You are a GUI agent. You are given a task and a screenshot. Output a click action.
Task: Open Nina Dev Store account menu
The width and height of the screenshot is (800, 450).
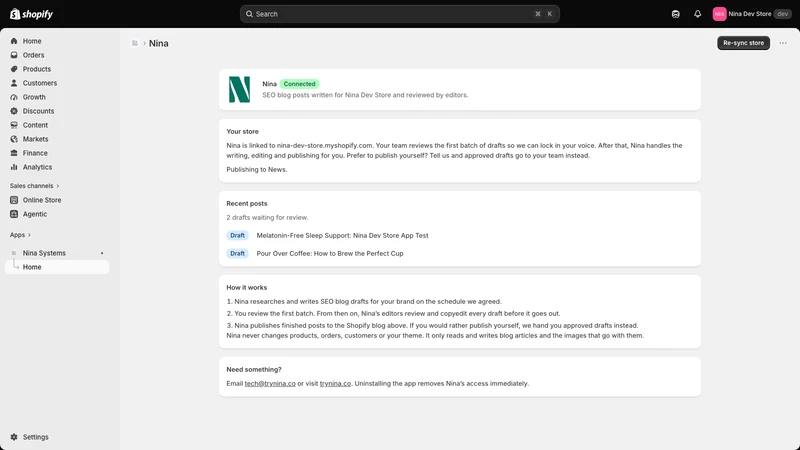pos(752,14)
